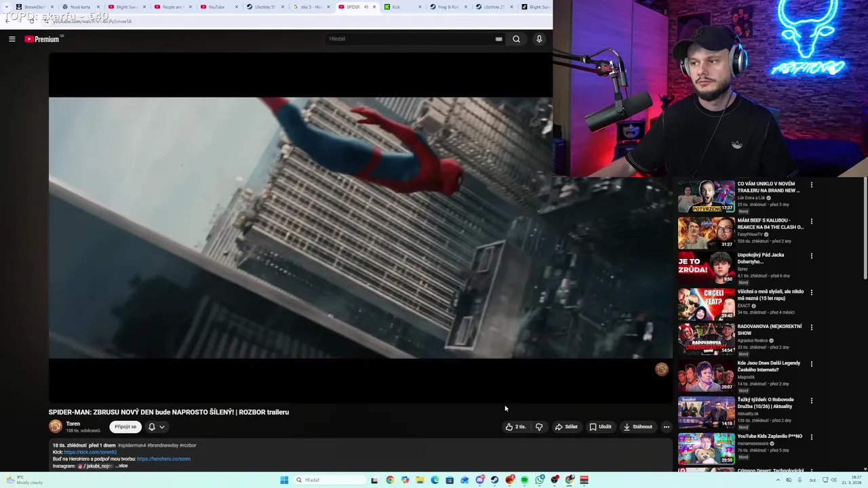Open herohero.co/toren link

pos(163,459)
